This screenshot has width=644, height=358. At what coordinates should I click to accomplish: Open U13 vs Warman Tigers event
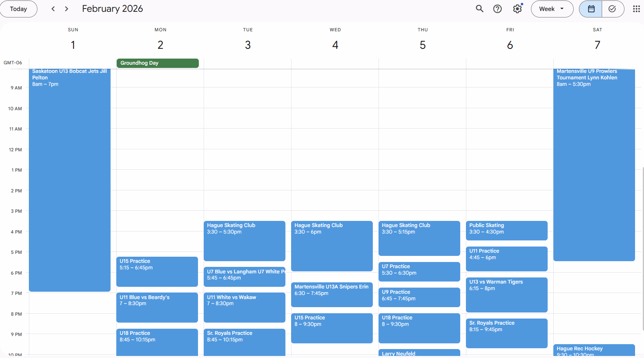[506, 295]
